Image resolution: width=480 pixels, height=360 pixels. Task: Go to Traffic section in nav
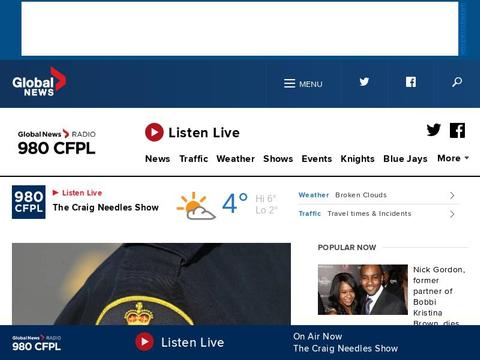click(194, 159)
